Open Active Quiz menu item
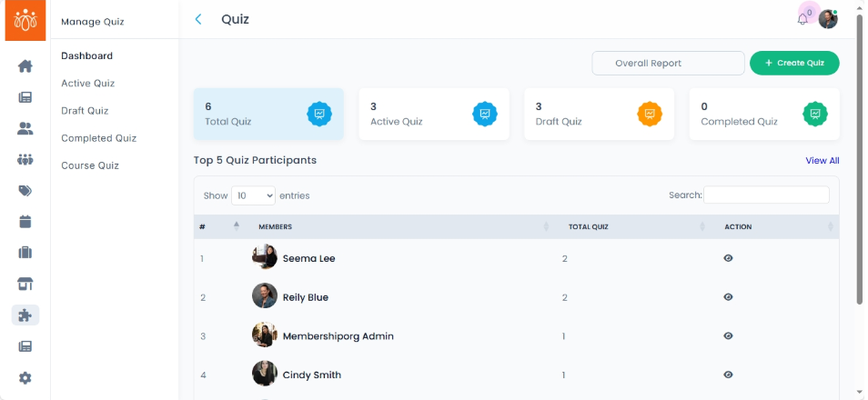 coord(87,84)
